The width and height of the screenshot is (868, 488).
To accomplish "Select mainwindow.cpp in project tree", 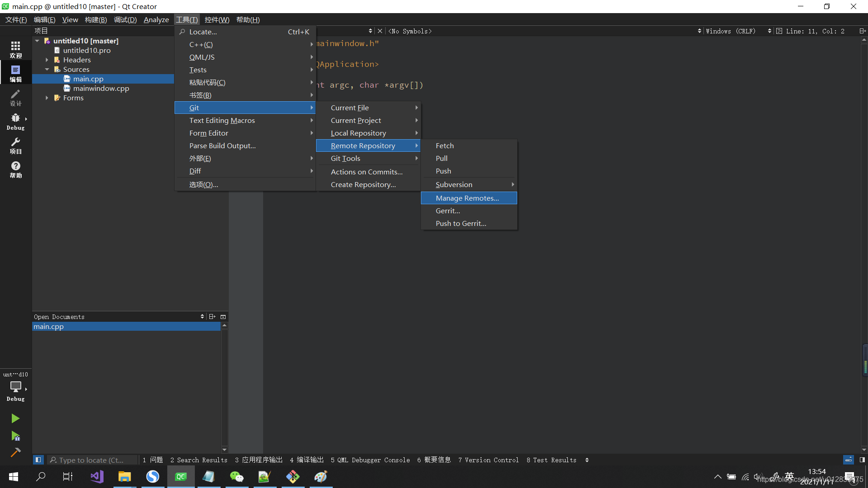I will pyautogui.click(x=101, y=88).
